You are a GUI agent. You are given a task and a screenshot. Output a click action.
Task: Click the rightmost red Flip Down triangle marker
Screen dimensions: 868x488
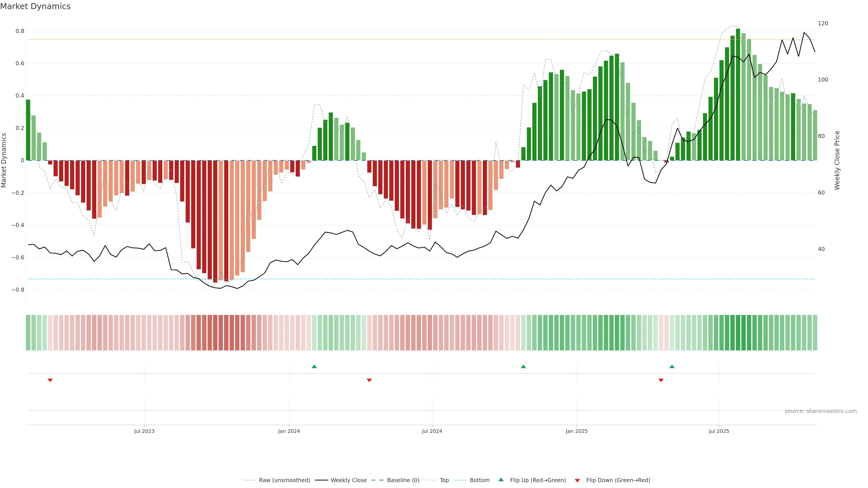coord(661,380)
